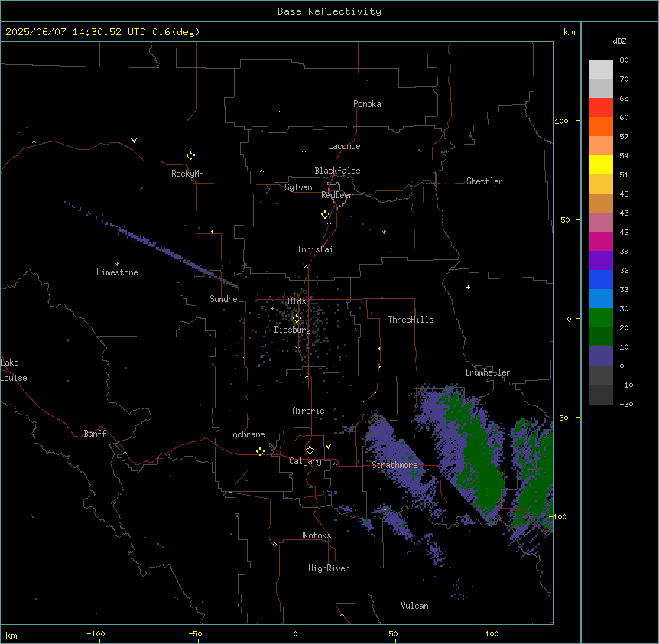Click the orange 57–60 dBZ legend swatch
Image resolution: width=659 pixels, height=644 pixels.
601,126
